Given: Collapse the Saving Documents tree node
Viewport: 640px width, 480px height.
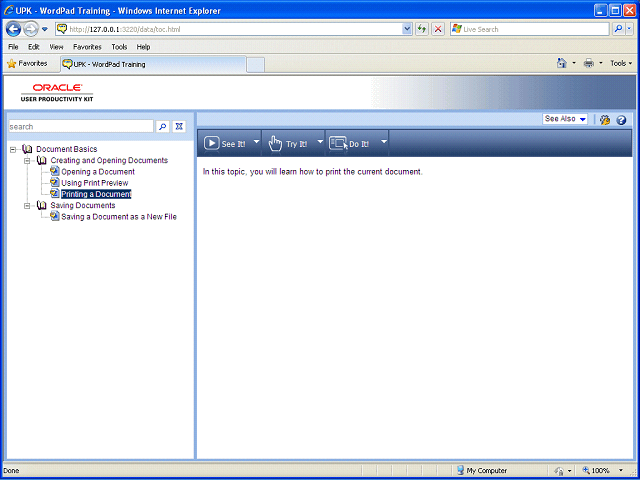Looking at the screenshot, I should click(x=27, y=206).
